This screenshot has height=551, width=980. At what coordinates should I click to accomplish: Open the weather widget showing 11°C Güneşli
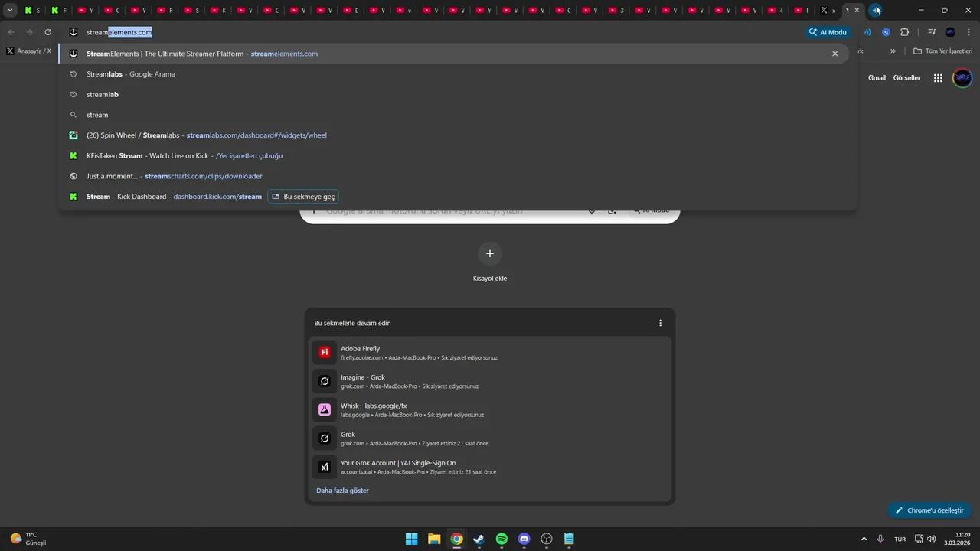(28, 539)
